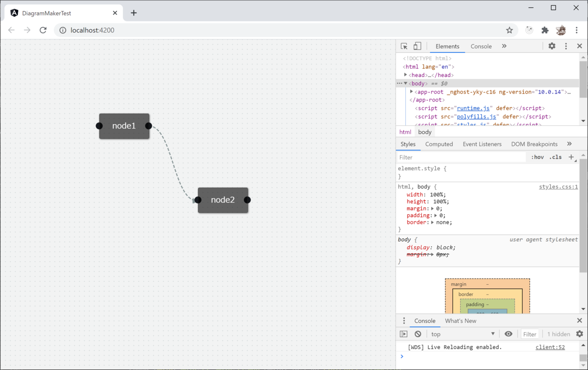Go back with the browser back arrow

pos(11,30)
